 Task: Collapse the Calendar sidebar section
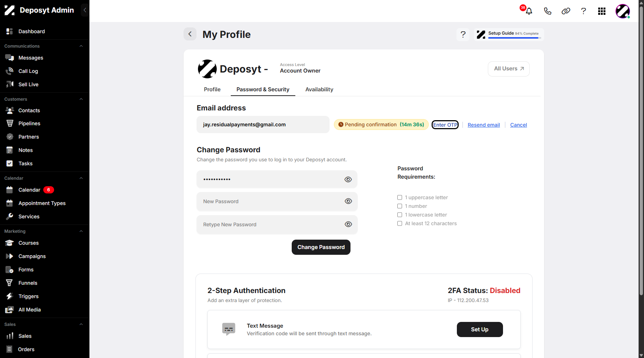81,178
